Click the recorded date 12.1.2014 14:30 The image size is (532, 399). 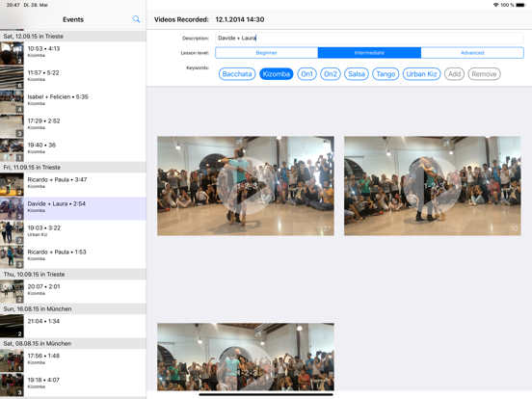(240, 19)
